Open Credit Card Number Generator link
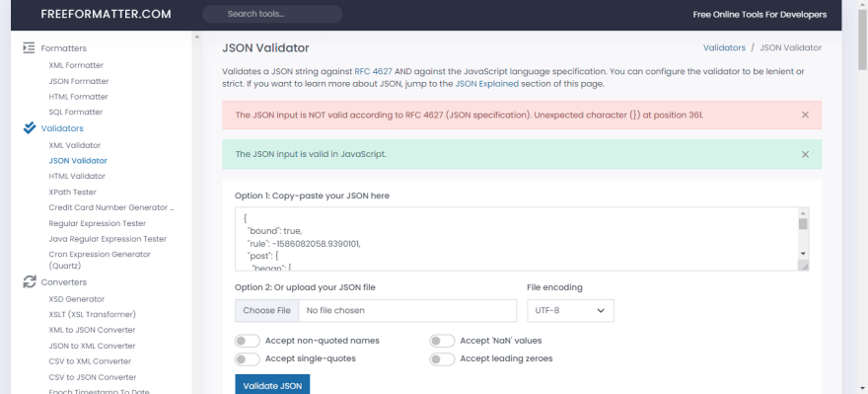This screenshot has width=868, height=394. click(x=111, y=207)
